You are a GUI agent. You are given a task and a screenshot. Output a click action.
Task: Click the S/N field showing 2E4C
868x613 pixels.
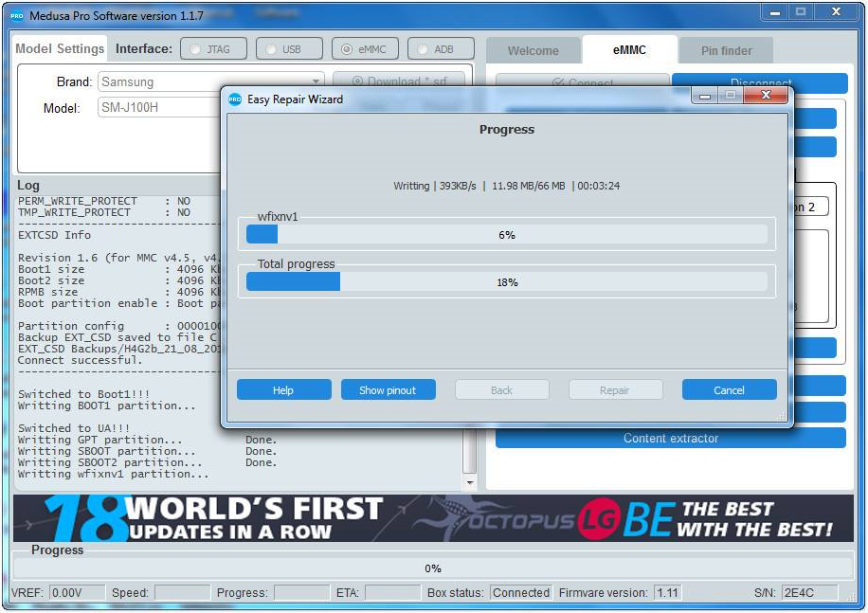(x=809, y=592)
